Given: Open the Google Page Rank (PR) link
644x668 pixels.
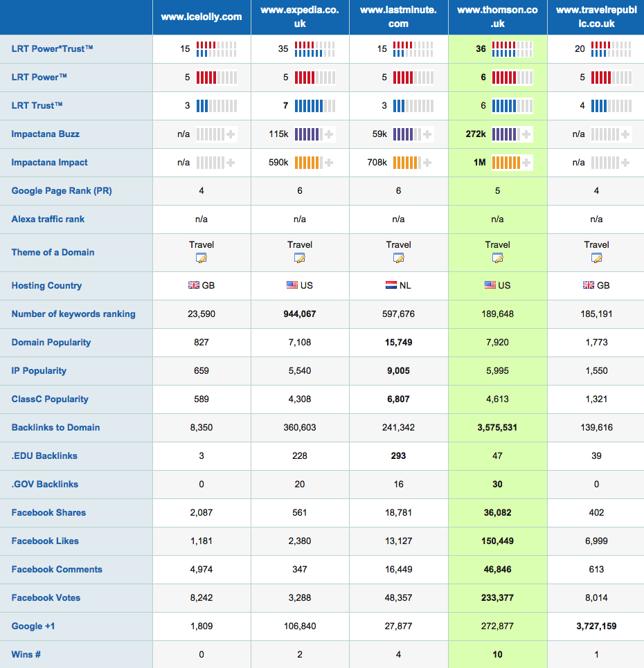Looking at the screenshot, I should pyautogui.click(x=62, y=191).
